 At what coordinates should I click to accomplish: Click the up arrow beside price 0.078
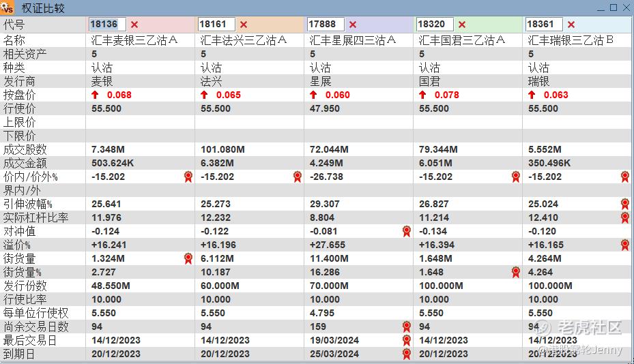coord(422,95)
